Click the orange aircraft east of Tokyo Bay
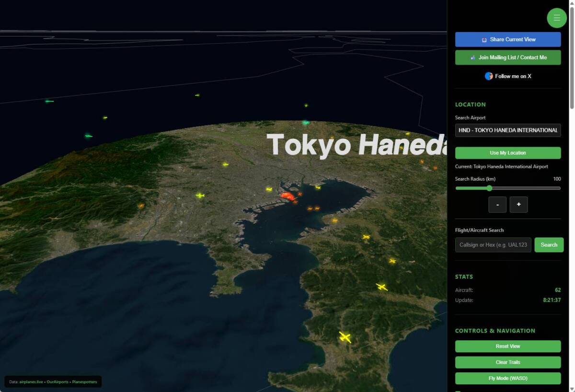 pos(312,208)
